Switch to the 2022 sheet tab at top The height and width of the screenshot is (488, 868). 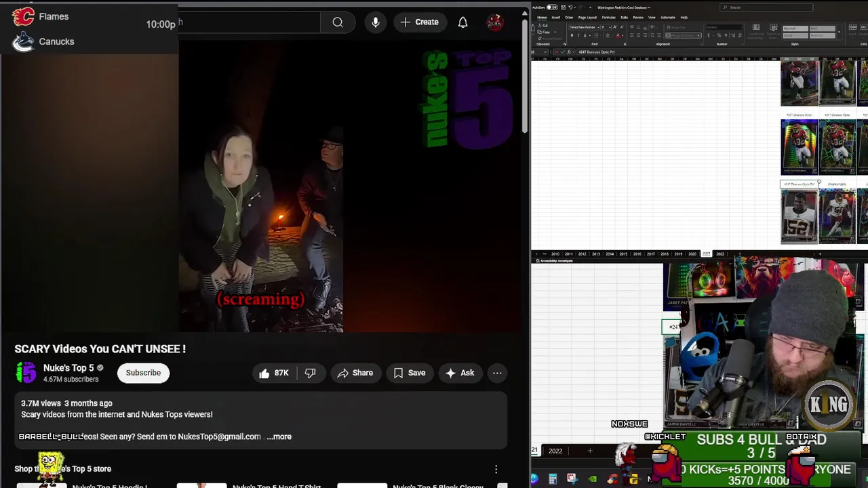[x=720, y=253]
